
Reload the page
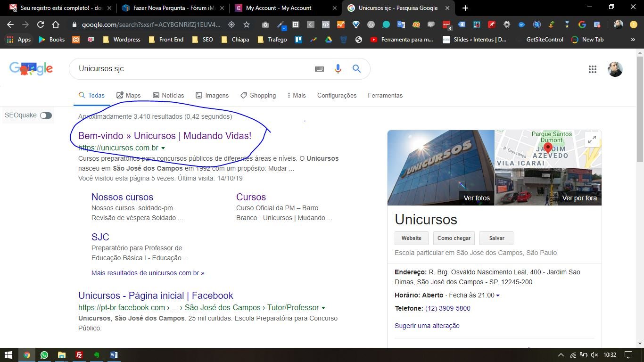[x=41, y=25]
